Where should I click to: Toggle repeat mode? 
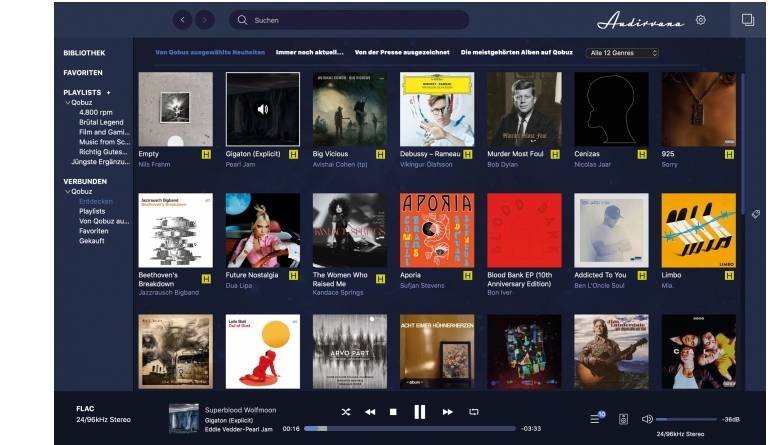[473, 412]
